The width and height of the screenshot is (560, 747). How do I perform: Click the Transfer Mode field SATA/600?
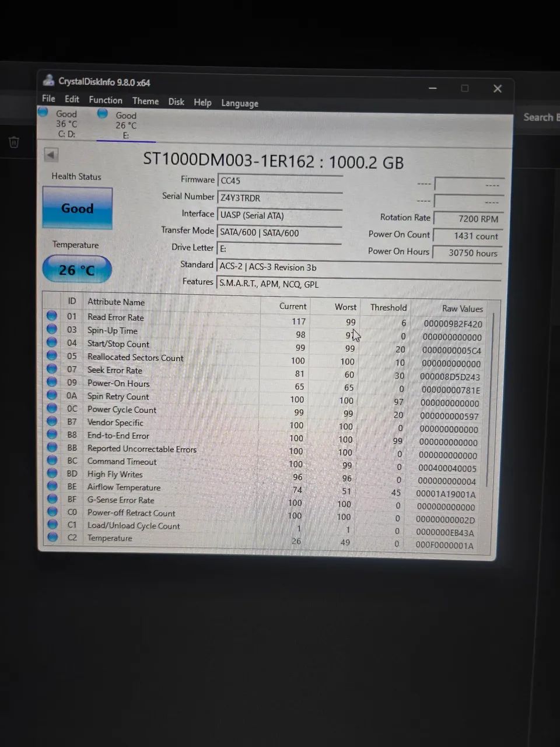pos(279,233)
